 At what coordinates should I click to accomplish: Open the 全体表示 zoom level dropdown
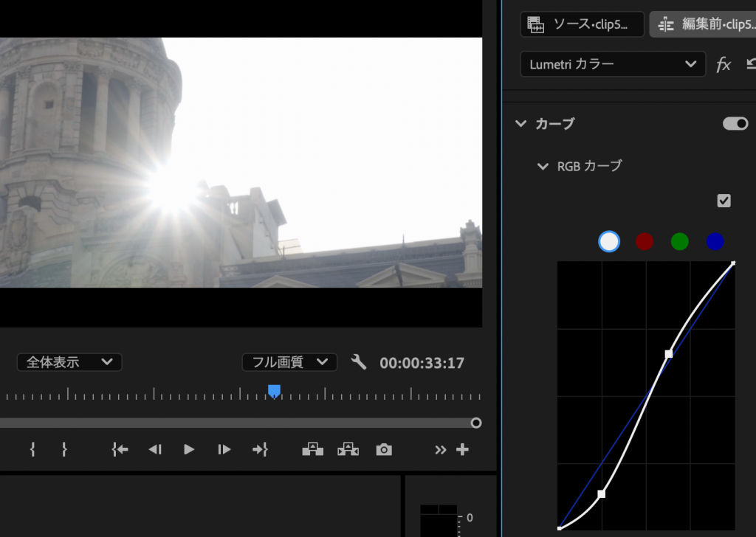click(69, 362)
